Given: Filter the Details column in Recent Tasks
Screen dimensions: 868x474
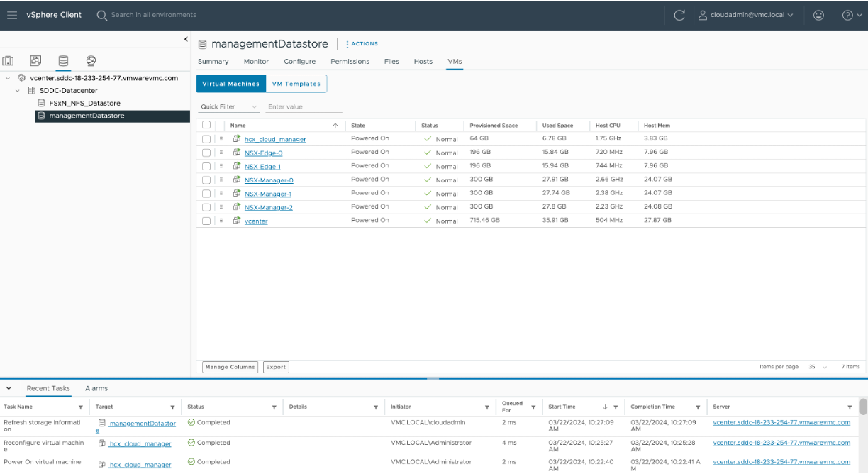Looking at the screenshot, I should (x=376, y=407).
